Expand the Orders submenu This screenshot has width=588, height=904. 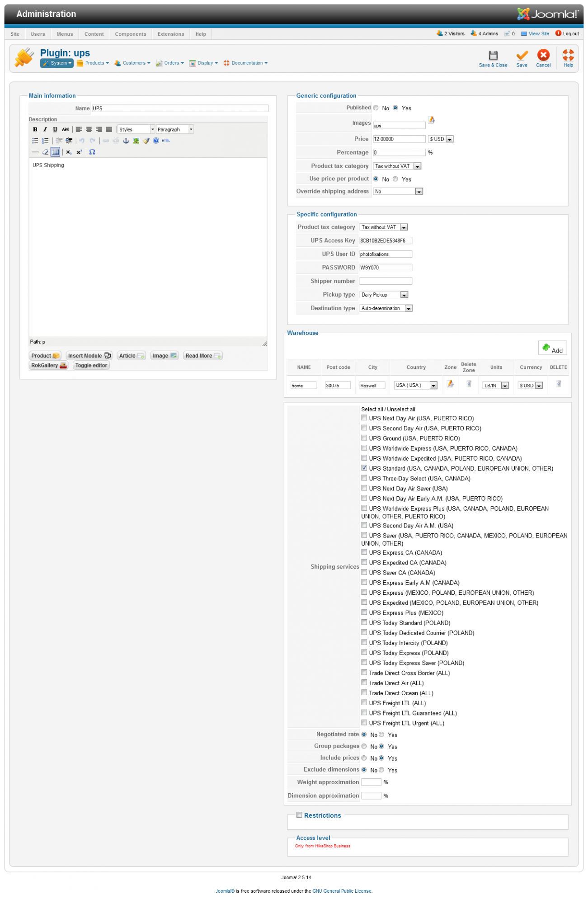pos(170,63)
